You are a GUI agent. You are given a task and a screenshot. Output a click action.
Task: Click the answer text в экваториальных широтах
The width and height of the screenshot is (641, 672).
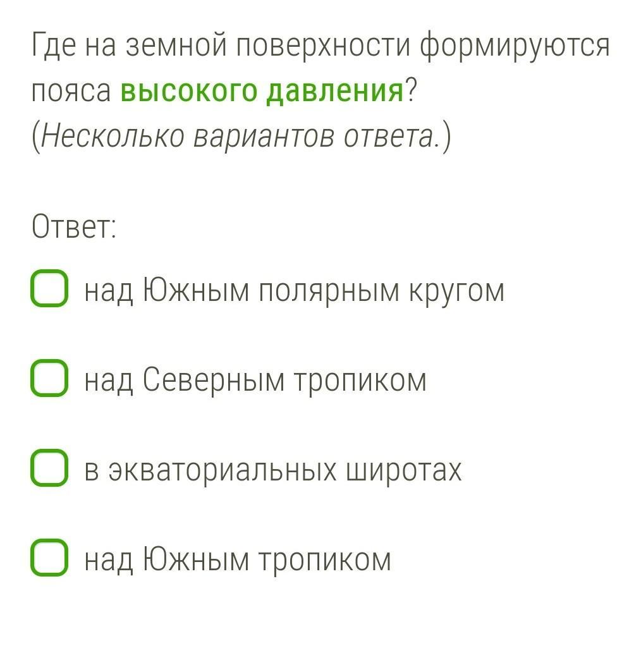pyautogui.click(x=273, y=470)
